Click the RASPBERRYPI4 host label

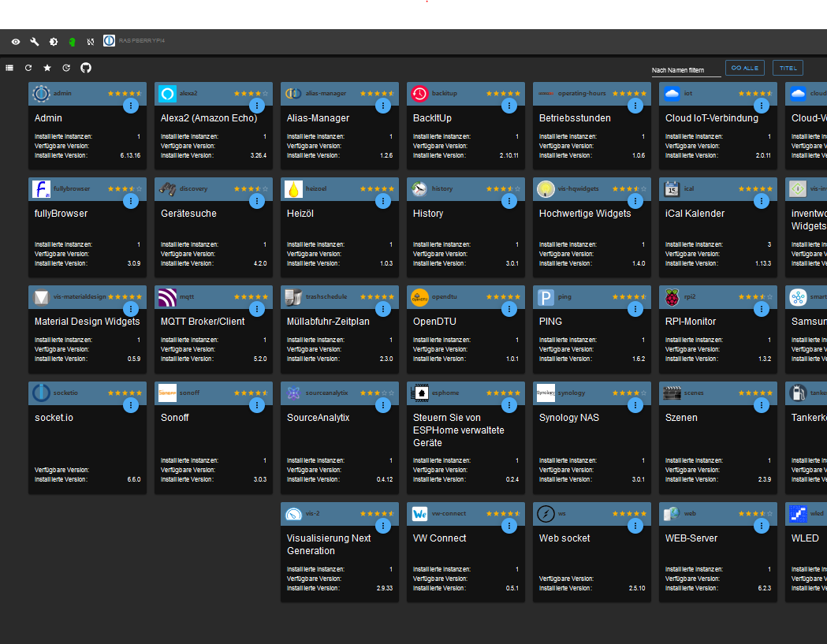point(141,41)
